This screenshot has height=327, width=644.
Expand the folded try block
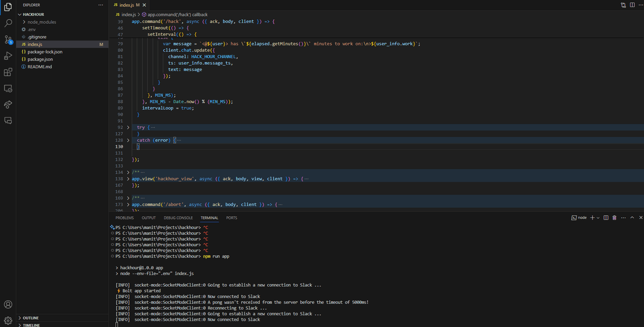pyautogui.click(x=128, y=127)
